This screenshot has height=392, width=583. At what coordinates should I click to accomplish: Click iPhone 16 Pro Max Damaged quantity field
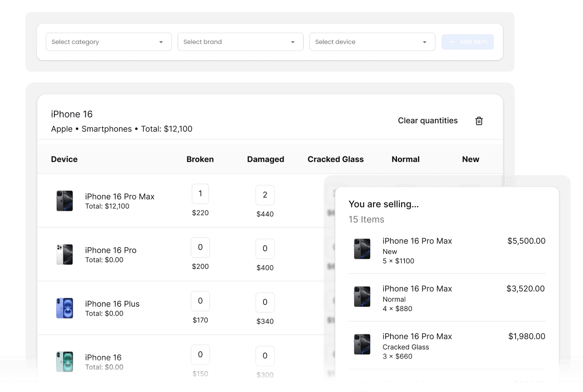pyautogui.click(x=265, y=195)
